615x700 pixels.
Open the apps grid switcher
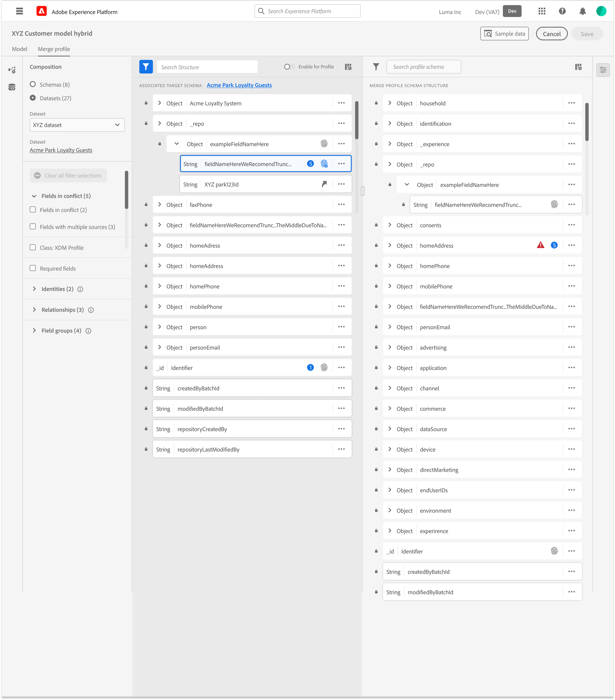pyautogui.click(x=541, y=11)
